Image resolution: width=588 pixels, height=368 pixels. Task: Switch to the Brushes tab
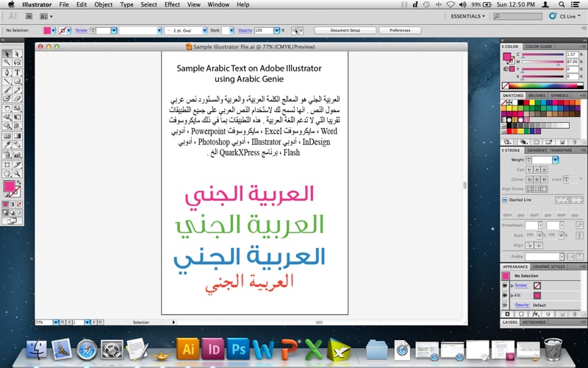pyautogui.click(x=537, y=96)
